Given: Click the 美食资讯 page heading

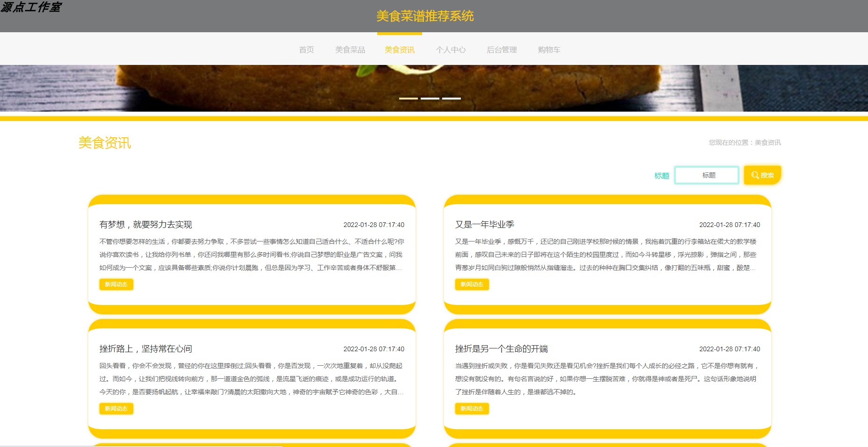Looking at the screenshot, I should click(105, 143).
